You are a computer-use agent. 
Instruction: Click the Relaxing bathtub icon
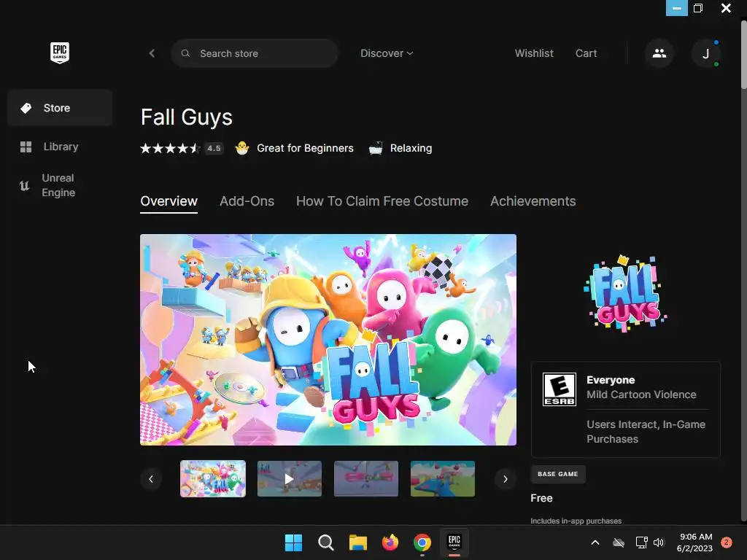point(376,148)
